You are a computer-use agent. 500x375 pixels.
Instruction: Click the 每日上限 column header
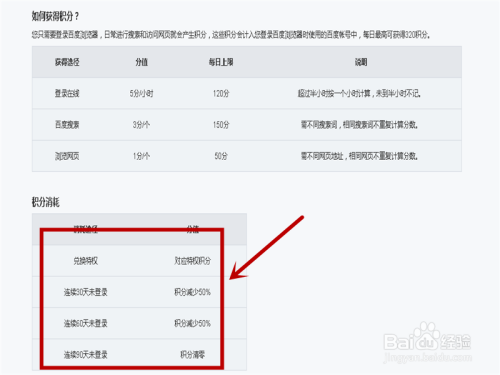[x=221, y=62]
